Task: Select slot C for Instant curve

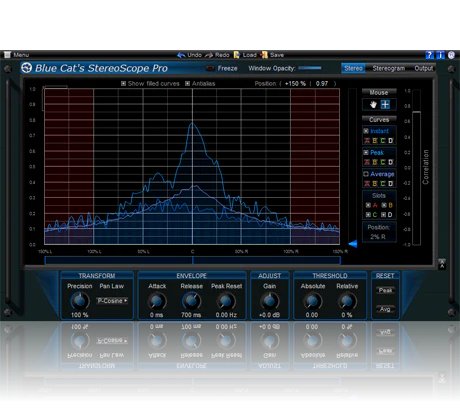Action: coord(383,141)
